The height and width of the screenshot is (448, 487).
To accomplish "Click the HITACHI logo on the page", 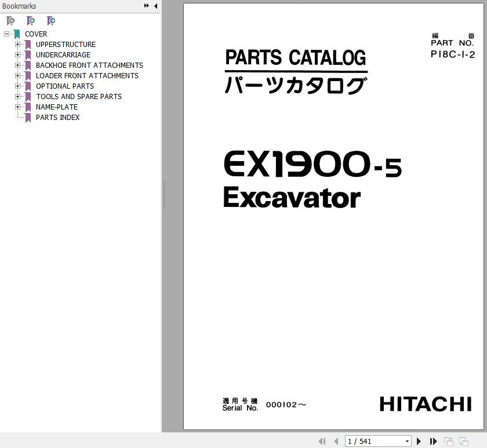I will point(426,404).
